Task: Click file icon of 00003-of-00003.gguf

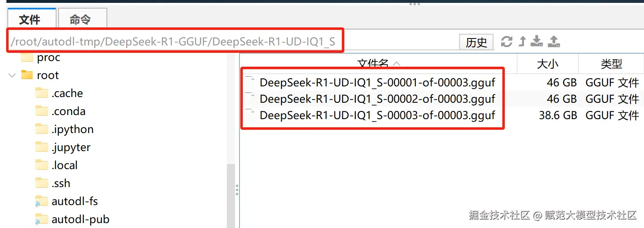Action: [250, 114]
